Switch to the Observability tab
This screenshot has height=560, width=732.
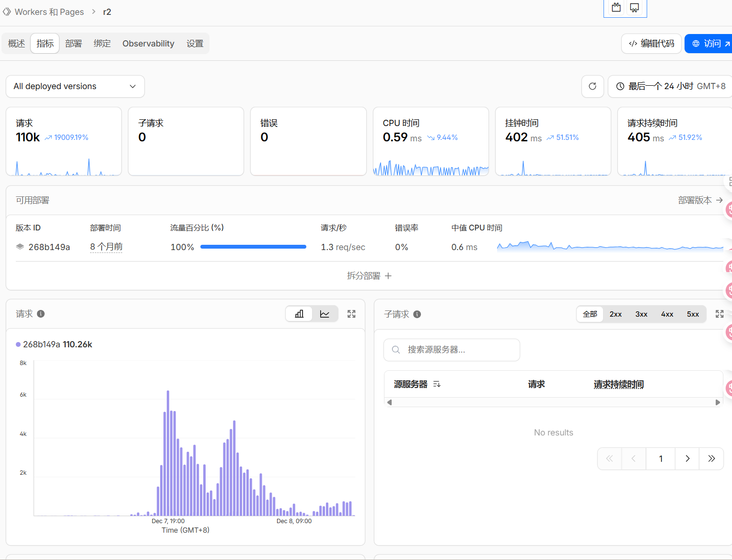148,43
